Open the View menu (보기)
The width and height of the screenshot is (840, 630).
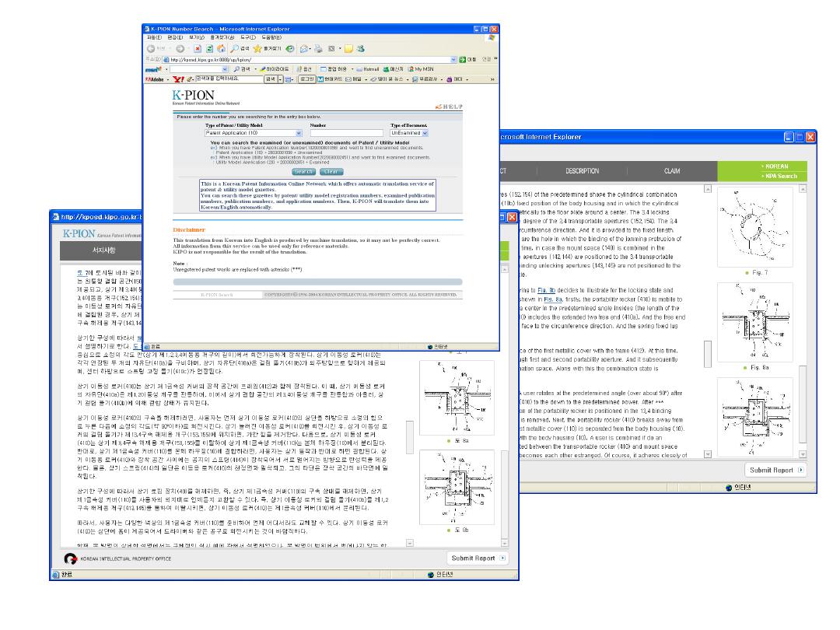tap(197, 37)
